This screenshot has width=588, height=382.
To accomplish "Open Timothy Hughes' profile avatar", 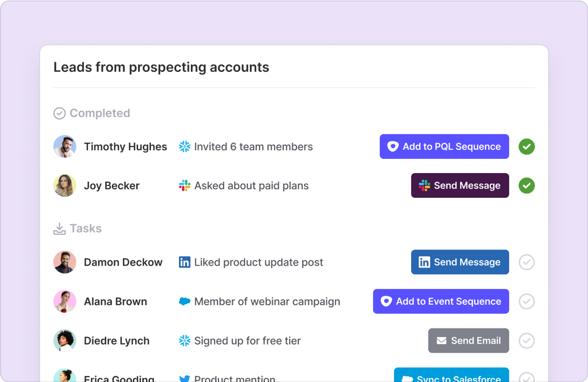I will (65, 147).
